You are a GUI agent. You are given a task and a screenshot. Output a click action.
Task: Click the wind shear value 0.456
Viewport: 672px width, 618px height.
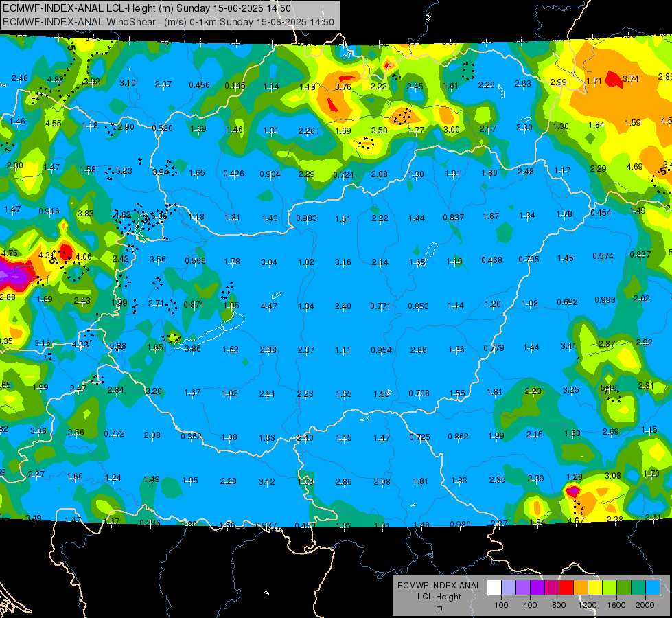coord(199,85)
